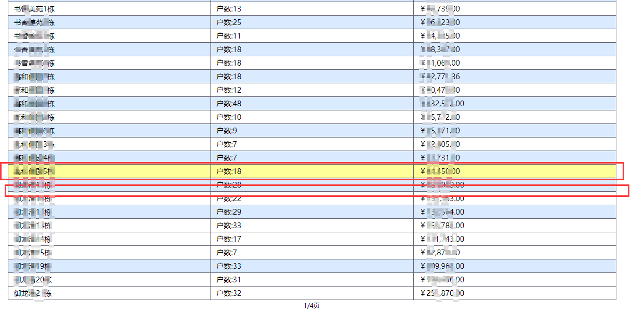Select the 户数:48 cell
Screen dimensions: 644x311
click(312, 104)
